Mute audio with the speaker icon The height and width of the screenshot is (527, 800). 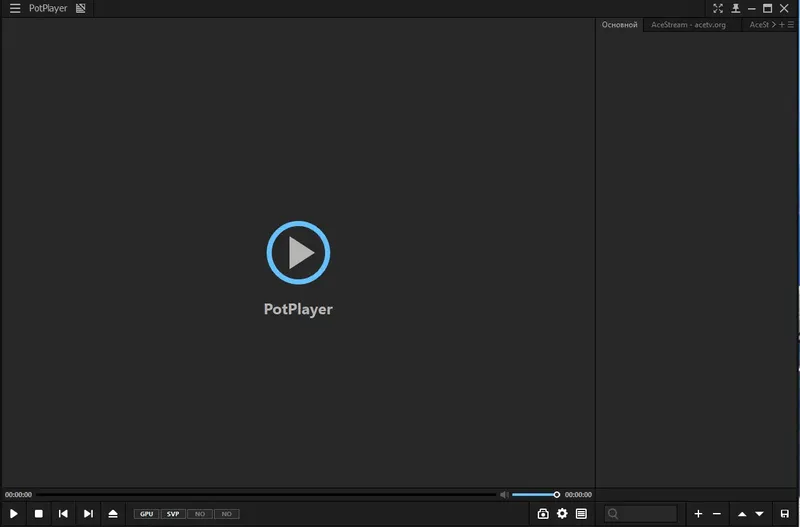pos(504,494)
